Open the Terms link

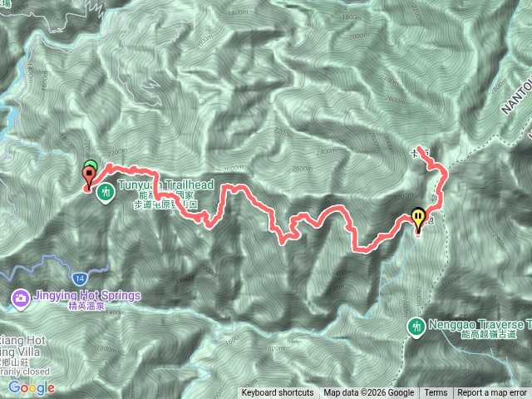point(436,393)
